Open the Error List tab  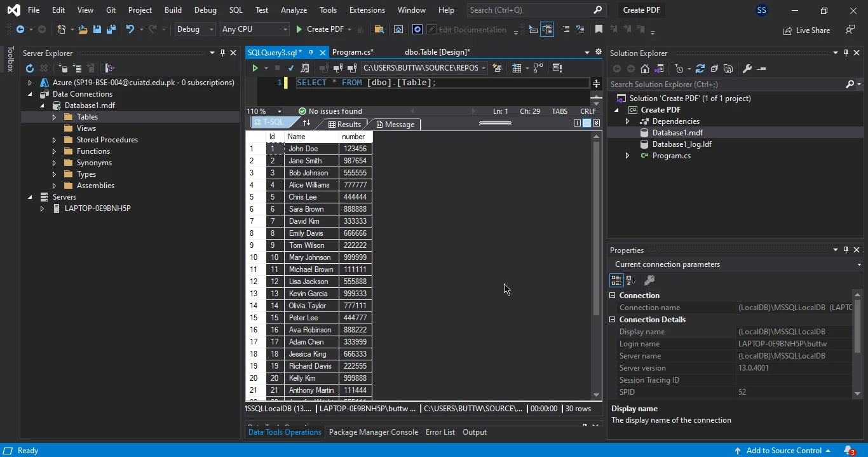[x=440, y=432]
